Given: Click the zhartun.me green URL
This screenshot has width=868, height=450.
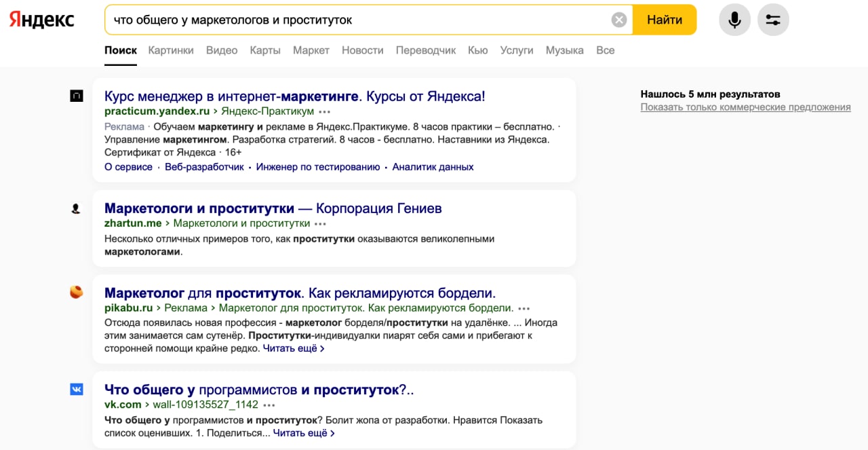Looking at the screenshot, I should (133, 223).
